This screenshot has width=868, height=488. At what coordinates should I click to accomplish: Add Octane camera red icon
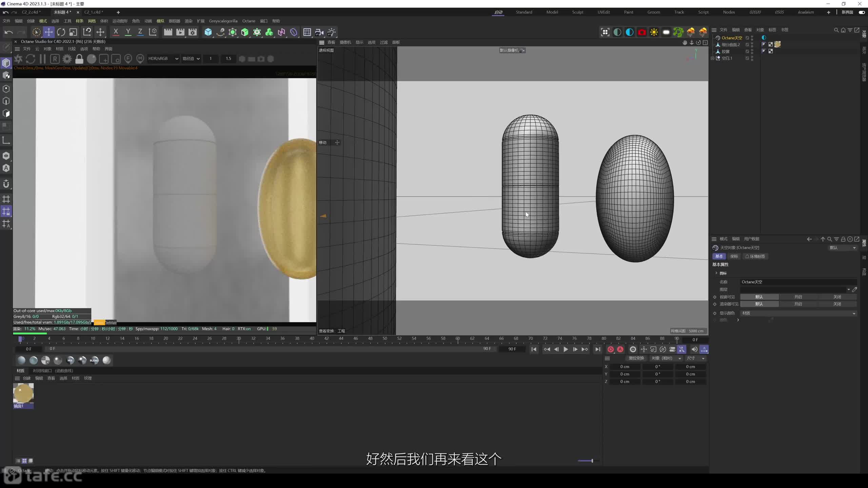[642, 32]
